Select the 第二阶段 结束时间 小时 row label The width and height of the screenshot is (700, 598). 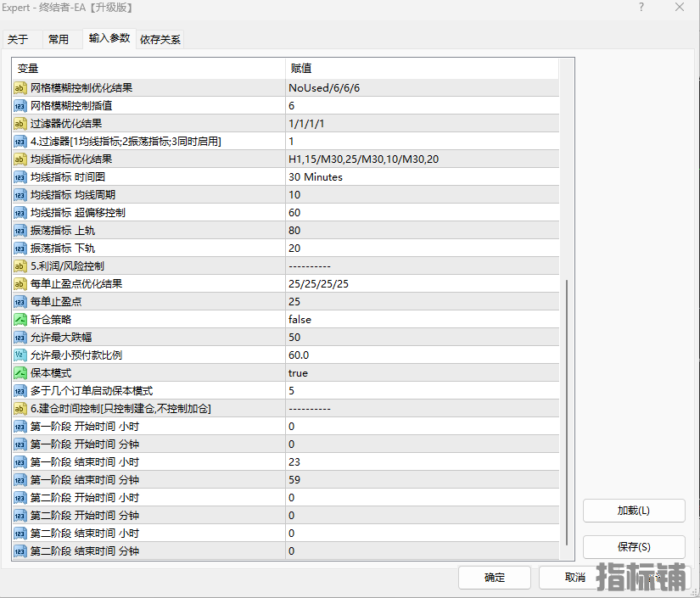(85, 534)
